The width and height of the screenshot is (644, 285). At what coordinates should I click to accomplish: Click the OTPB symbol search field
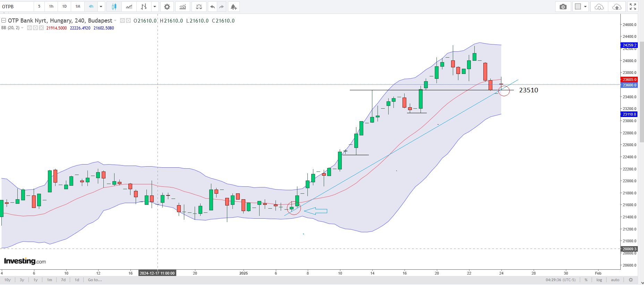tap(17, 7)
